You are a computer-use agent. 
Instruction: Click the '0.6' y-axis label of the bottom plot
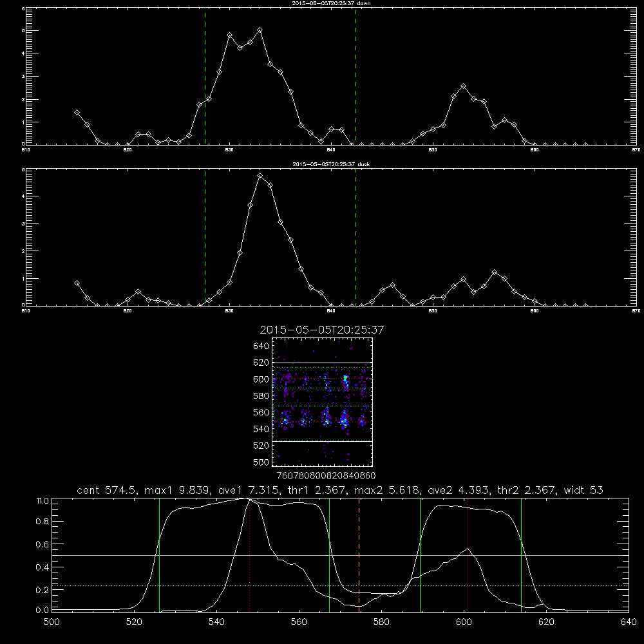43,545
